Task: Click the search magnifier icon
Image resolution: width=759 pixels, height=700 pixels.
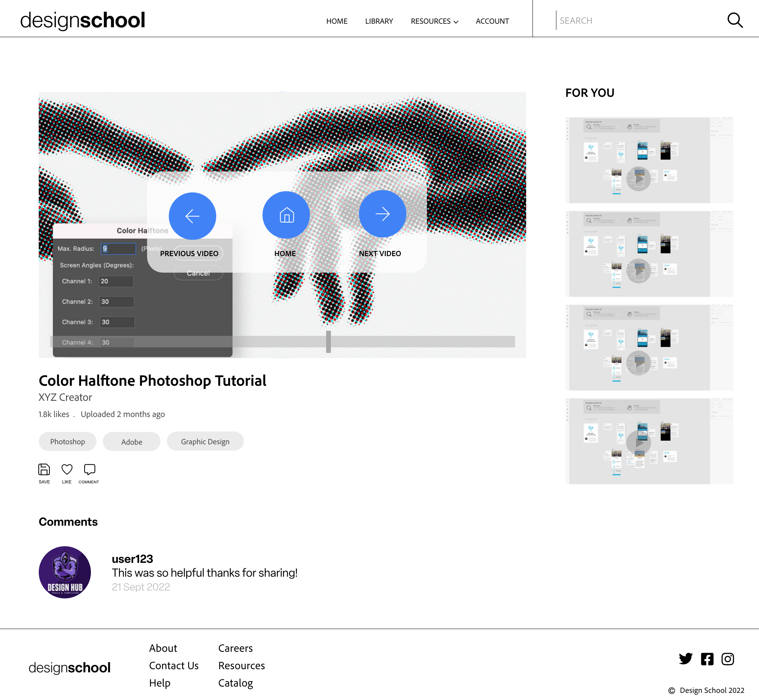Action: point(735,20)
